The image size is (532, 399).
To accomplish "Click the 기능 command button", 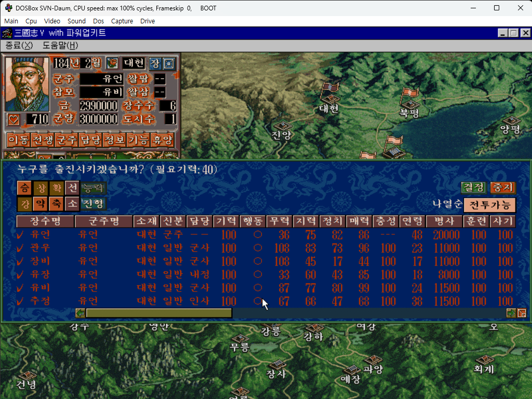I will click(138, 140).
